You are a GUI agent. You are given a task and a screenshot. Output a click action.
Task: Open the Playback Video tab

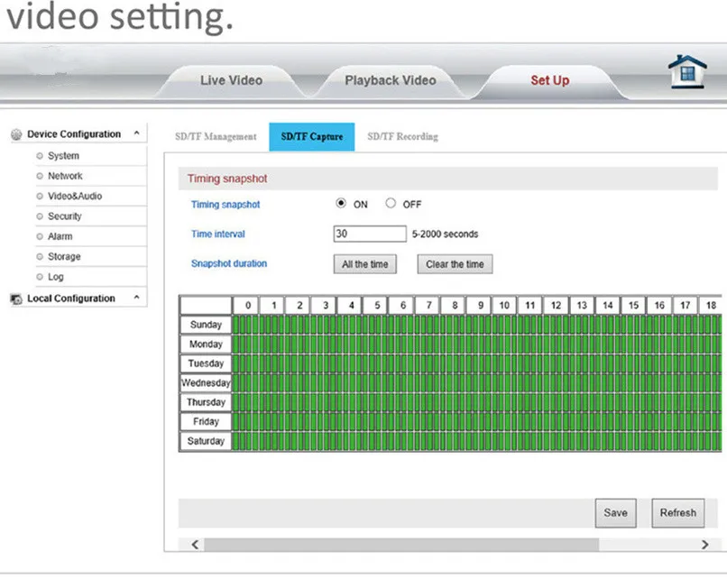[391, 80]
